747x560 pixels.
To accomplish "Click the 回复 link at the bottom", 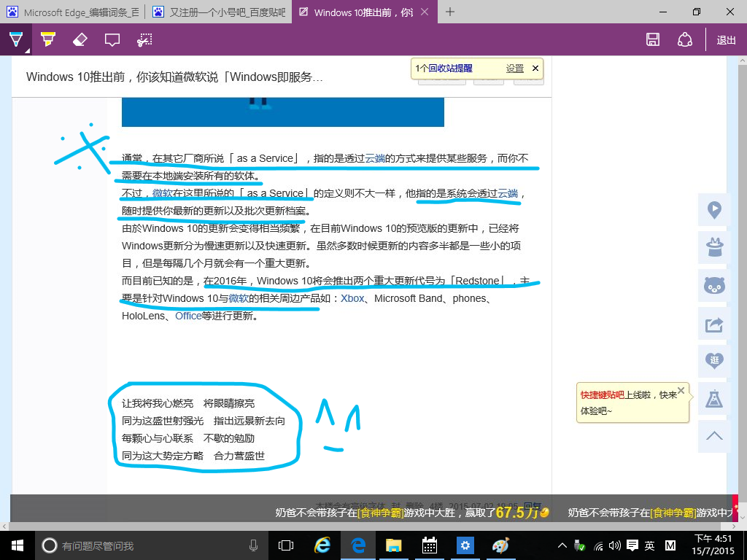I will click(532, 506).
